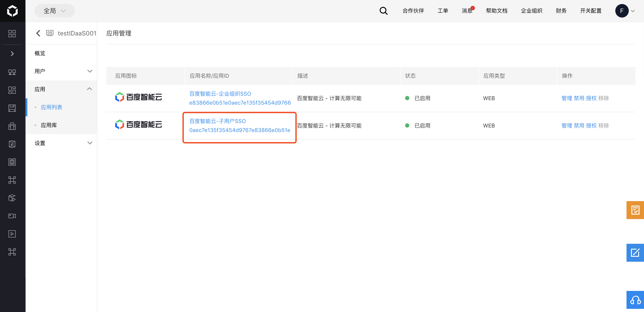This screenshot has width=644, height=312.
Task: Open the 概览 menu item
Action: point(40,53)
